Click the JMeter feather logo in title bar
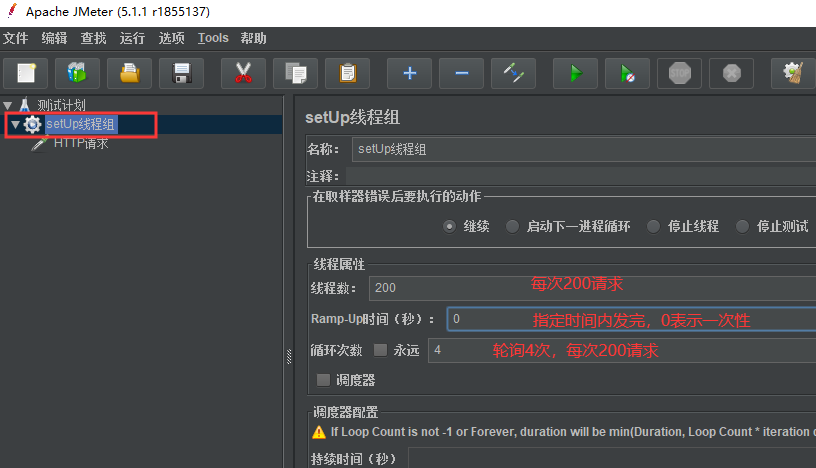816x468 pixels. click(11, 11)
